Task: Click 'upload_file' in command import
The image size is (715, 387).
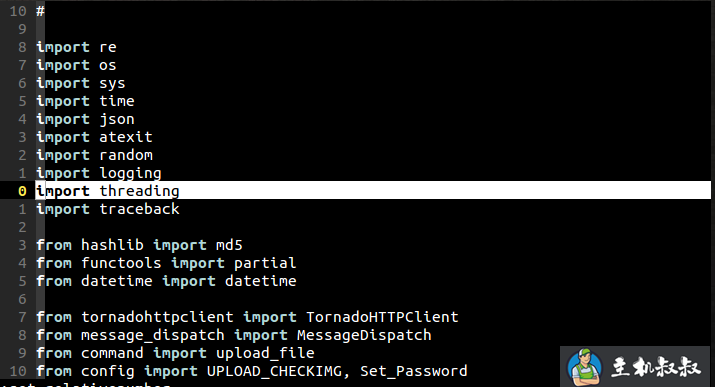Action: pyautogui.click(x=265, y=353)
